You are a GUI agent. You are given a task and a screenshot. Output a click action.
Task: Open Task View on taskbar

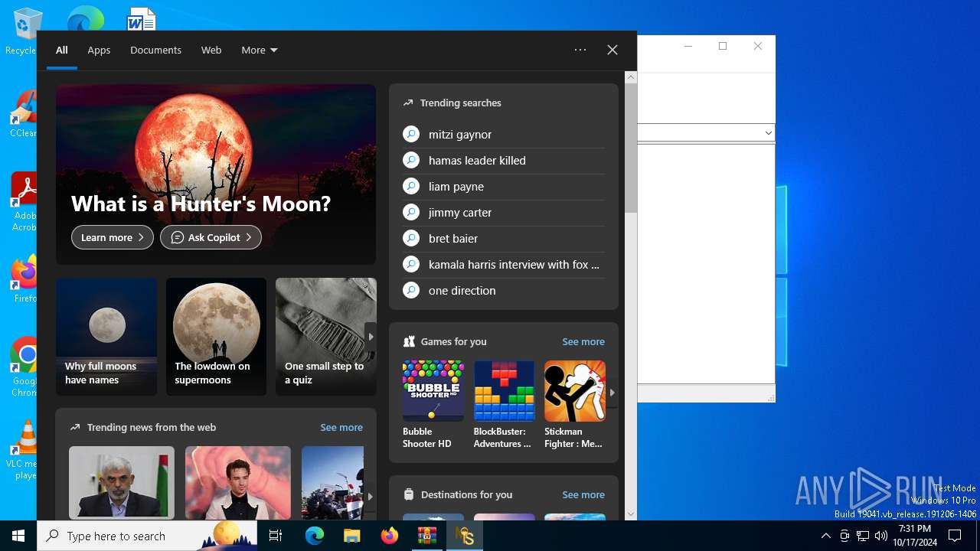[276, 536]
